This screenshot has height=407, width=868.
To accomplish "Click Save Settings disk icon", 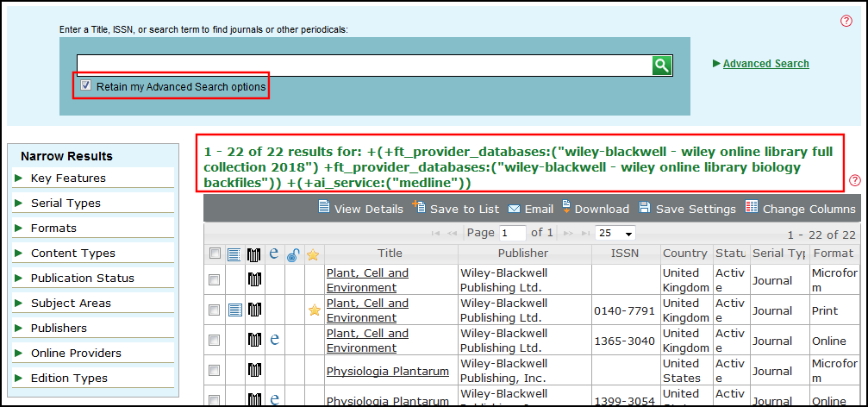I will (646, 209).
